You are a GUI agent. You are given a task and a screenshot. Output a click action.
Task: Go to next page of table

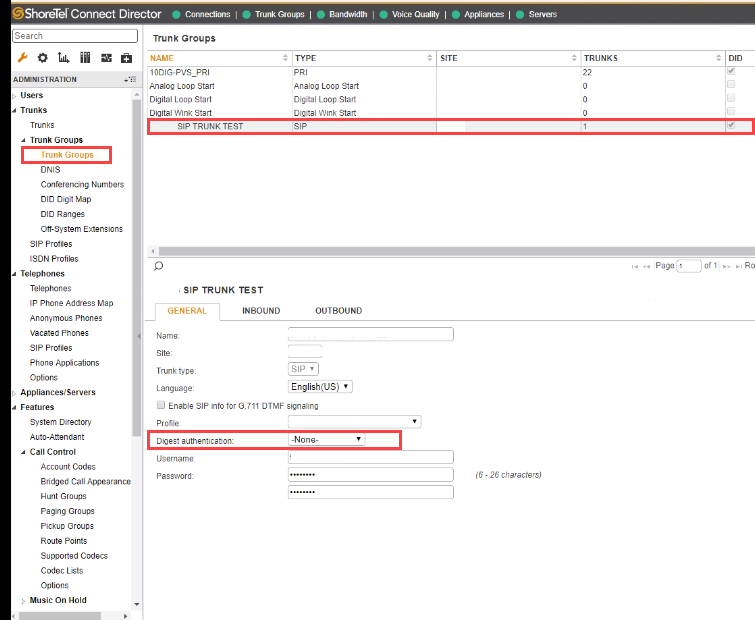point(727,266)
